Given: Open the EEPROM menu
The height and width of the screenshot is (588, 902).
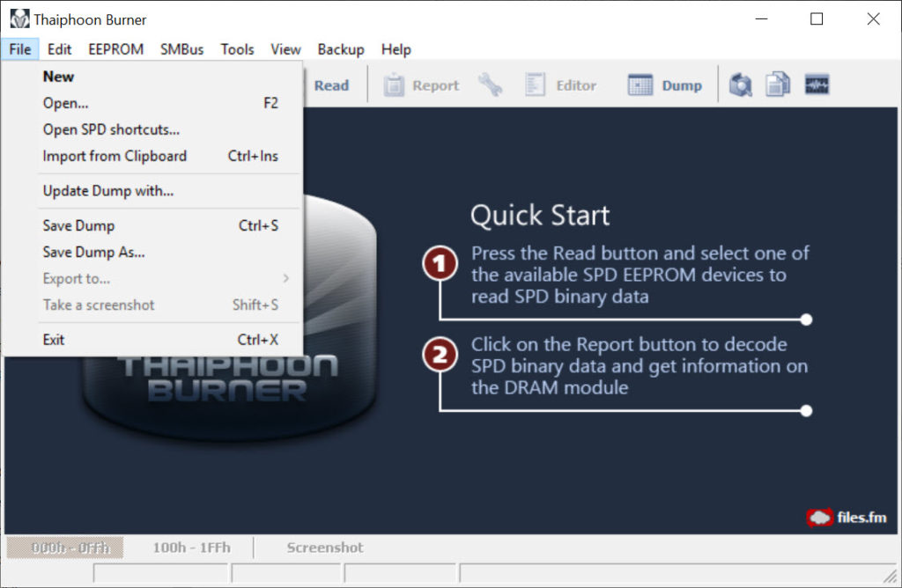Looking at the screenshot, I should click(x=115, y=49).
